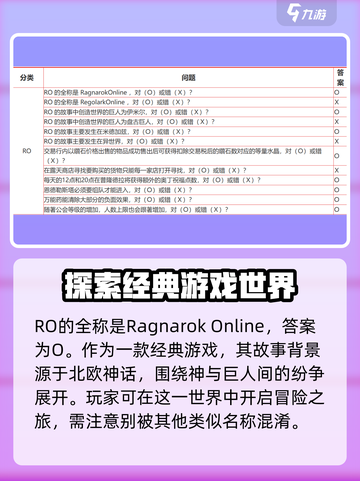This screenshot has width=360, height=481.
Task: Click the 探索经典游戏世界 heading
Action: [180, 286]
